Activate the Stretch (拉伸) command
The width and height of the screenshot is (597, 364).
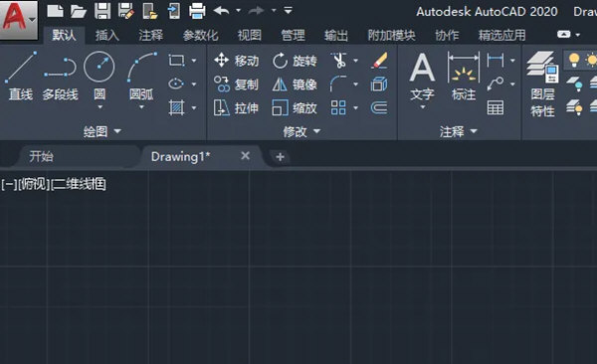(236, 108)
